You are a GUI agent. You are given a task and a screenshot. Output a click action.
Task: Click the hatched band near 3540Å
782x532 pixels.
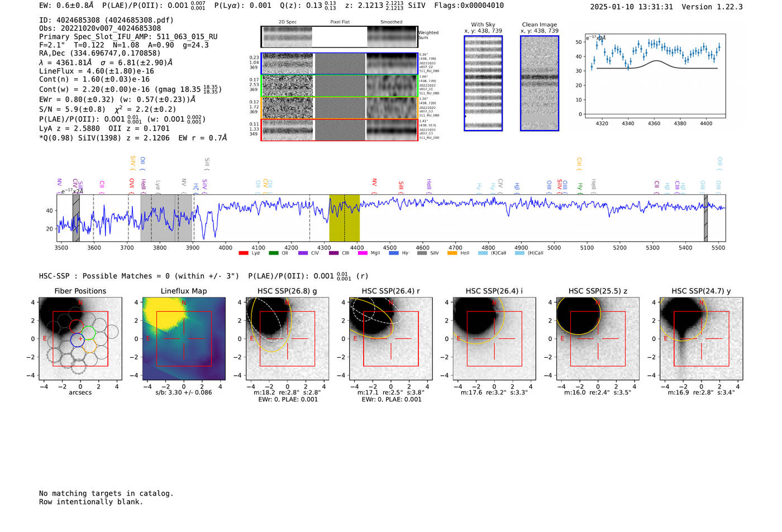coord(76,218)
